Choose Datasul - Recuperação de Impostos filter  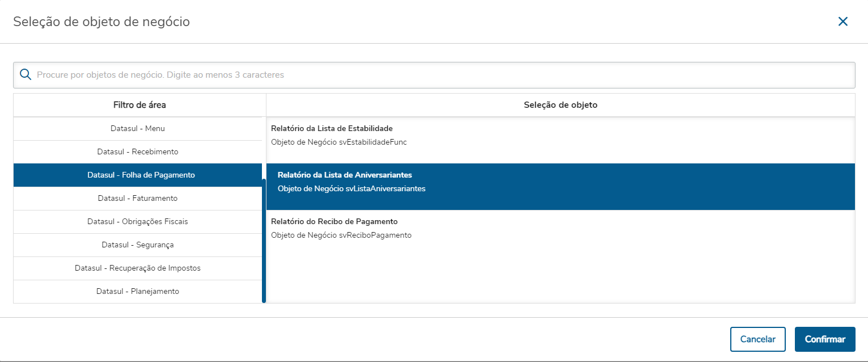click(138, 268)
